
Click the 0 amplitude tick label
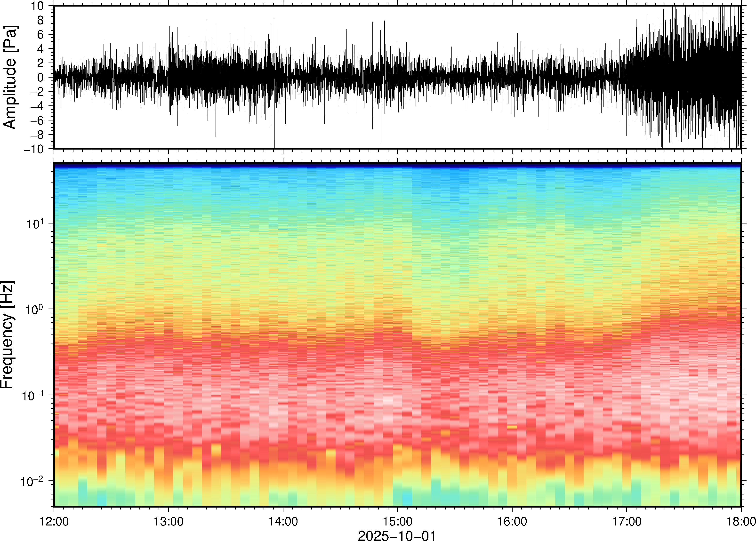(x=41, y=78)
